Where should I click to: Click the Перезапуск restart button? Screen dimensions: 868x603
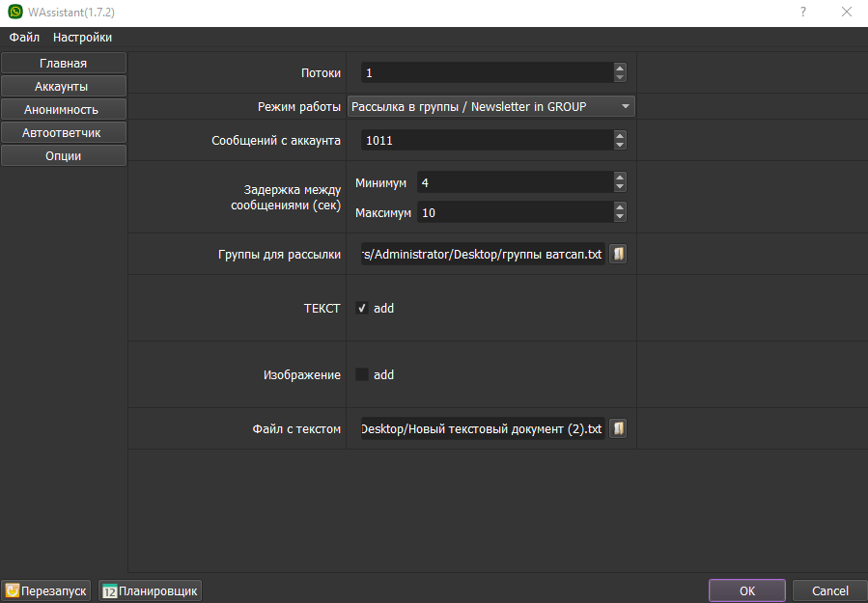(47, 590)
